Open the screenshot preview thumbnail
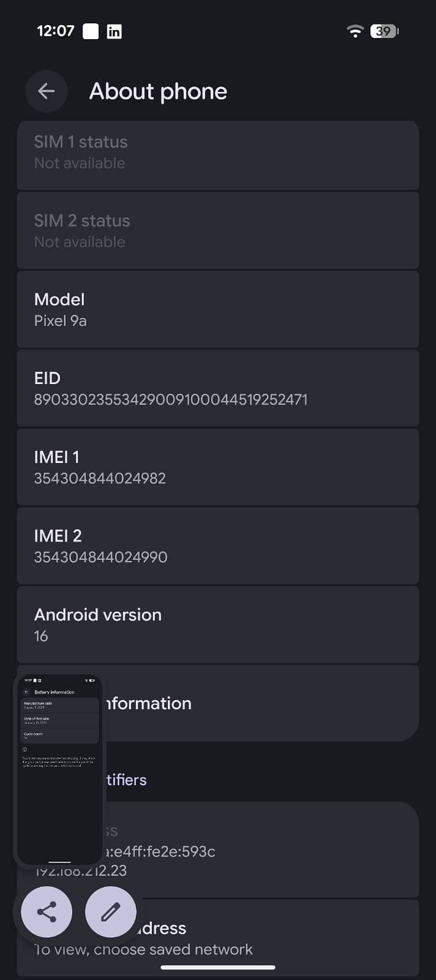Viewport: 436px width, 980px height. [59, 770]
